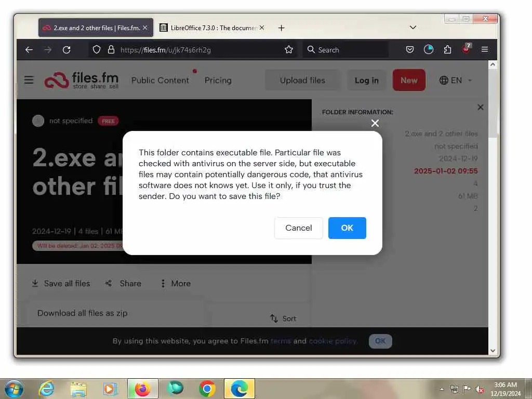Image resolution: width=532 pixels, height=399 pixels.
Task: Click Save all files
Action: point(61,283)
